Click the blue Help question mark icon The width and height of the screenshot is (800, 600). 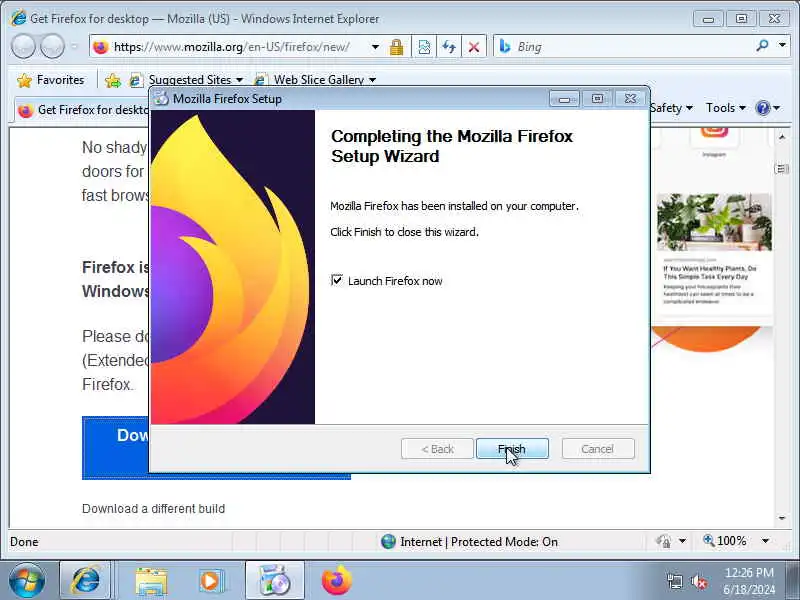pyautogui.click(x=763, y=108)
